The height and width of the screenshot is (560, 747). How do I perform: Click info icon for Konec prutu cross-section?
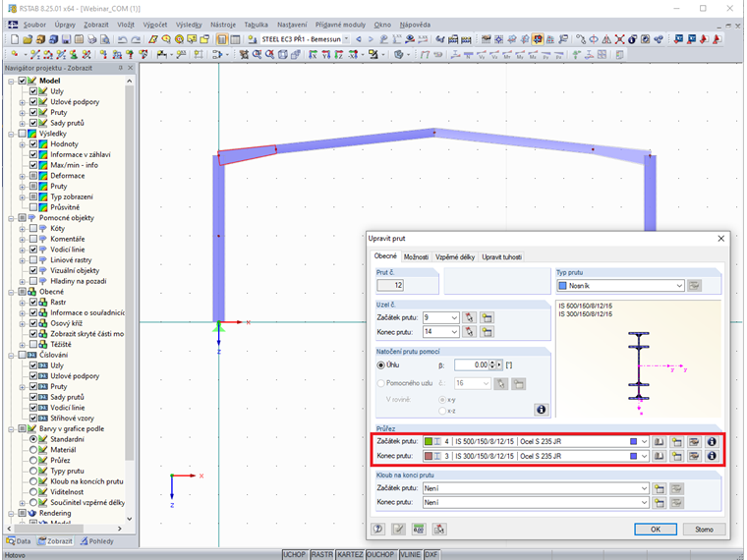712,456
